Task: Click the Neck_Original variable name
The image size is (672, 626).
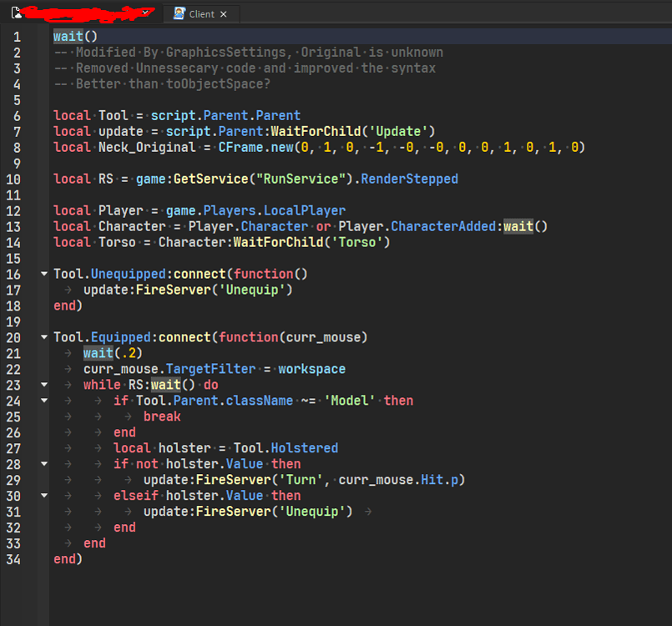Action: click(147, 148)
